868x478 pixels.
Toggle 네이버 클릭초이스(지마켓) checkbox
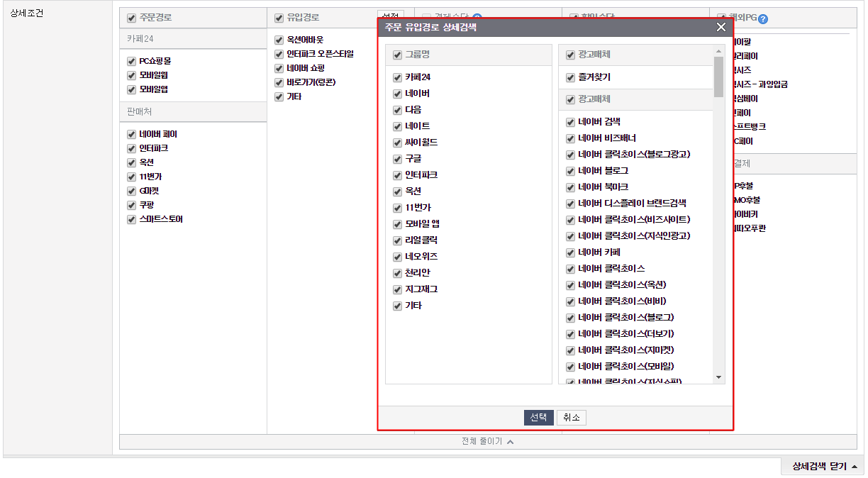[570, 350]
